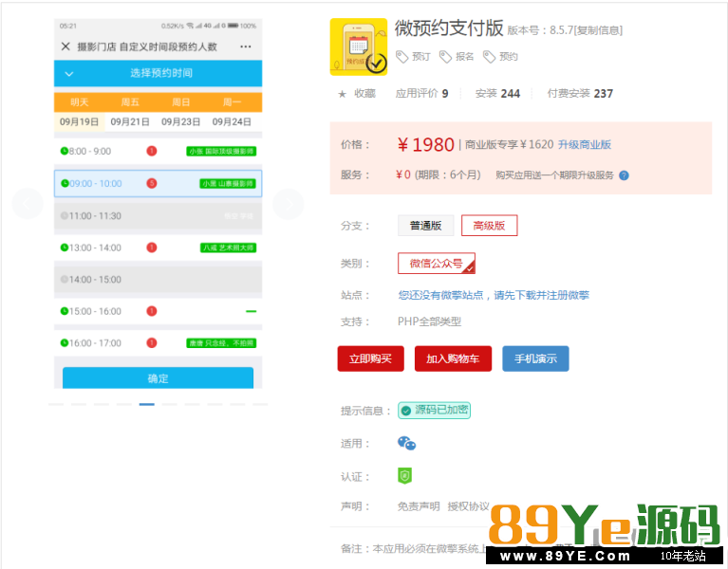Click the tag icon beside 预订

(x=401, y=57)
